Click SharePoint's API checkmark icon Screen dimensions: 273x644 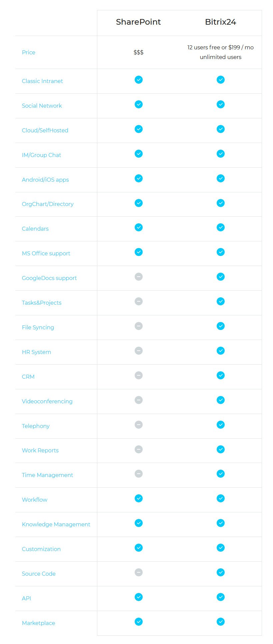coord(139,597)
